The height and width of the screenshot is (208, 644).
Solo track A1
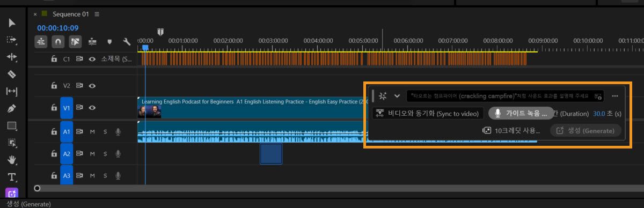pyautogui.click(x=105, y=131)
